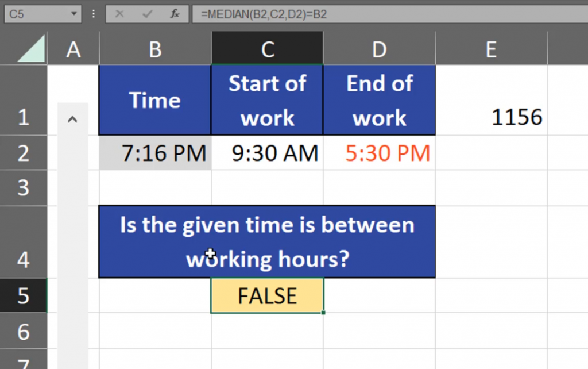Click the three-dot name box resize handle
588x369 pixels.
click(93, 14)
